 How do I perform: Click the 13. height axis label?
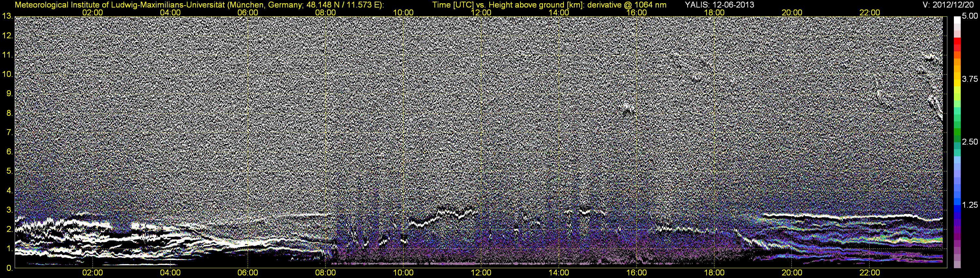[x=7, y=16]
